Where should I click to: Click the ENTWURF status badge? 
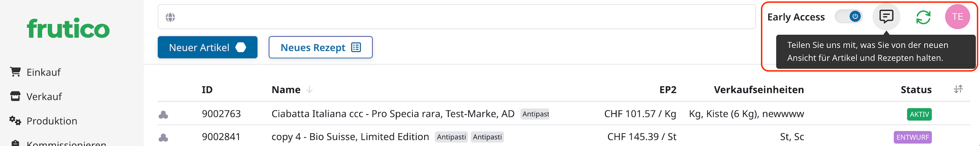pos(912,137)
